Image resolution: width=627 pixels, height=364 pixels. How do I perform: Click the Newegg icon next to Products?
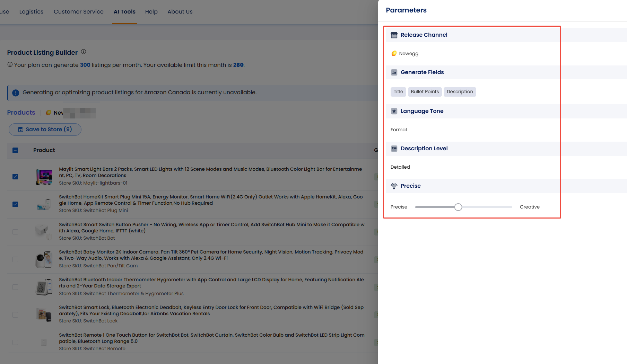point(49,113)
